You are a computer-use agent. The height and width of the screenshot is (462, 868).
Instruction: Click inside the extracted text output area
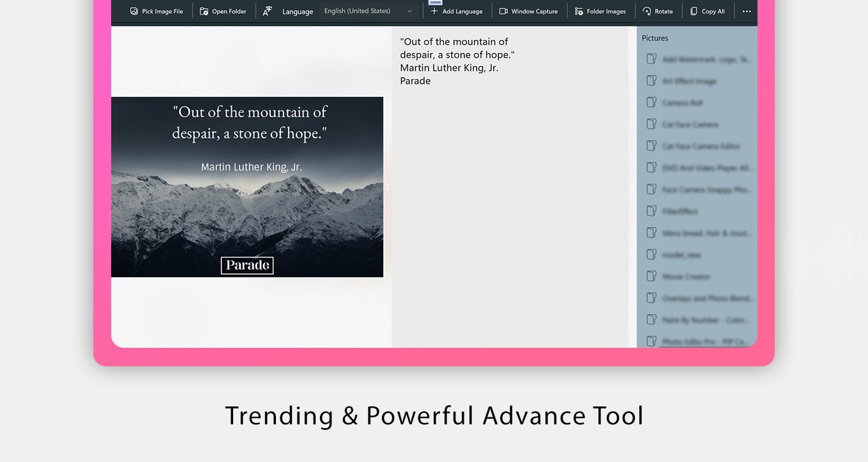pos(510,187)
